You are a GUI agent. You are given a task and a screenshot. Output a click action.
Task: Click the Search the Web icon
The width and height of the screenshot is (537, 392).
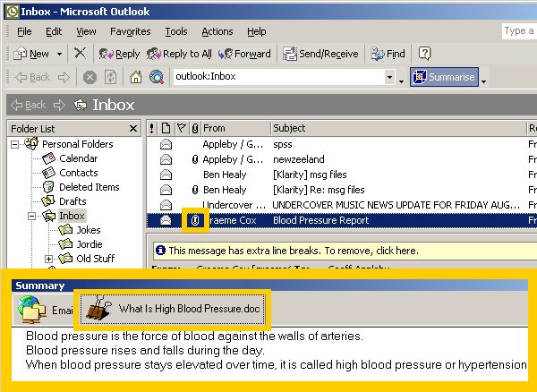[157, 77]
